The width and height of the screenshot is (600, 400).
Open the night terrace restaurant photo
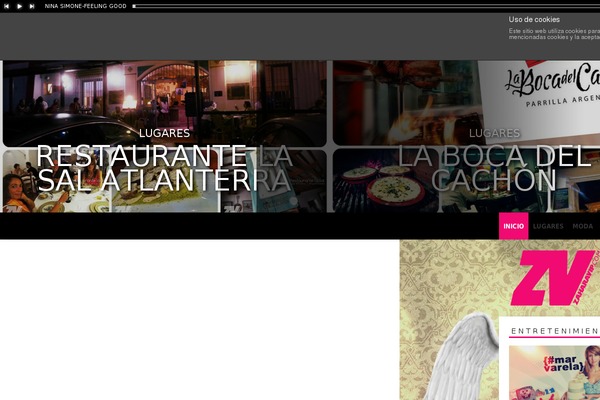pyautogui.click(x=165, y=103)
